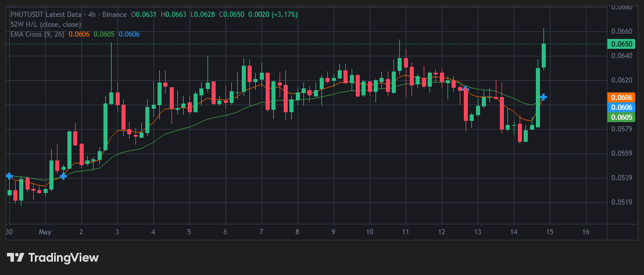This screenshot has height=275, width=644.
Task: Click the orange 0.0606 price axis label
Action: (x=621, y=98)
